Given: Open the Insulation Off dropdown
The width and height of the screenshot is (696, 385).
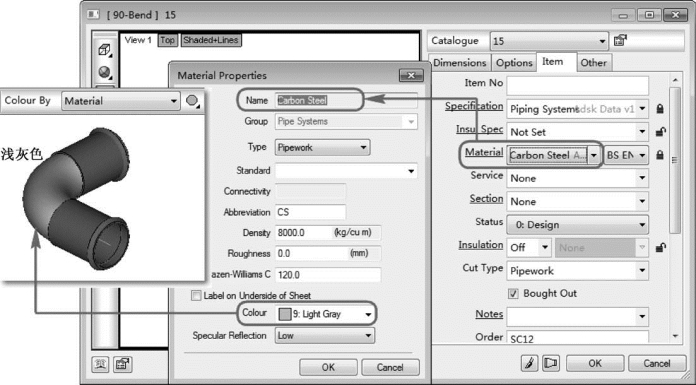Looking at the screenshot, I should [x=529, y=247].
